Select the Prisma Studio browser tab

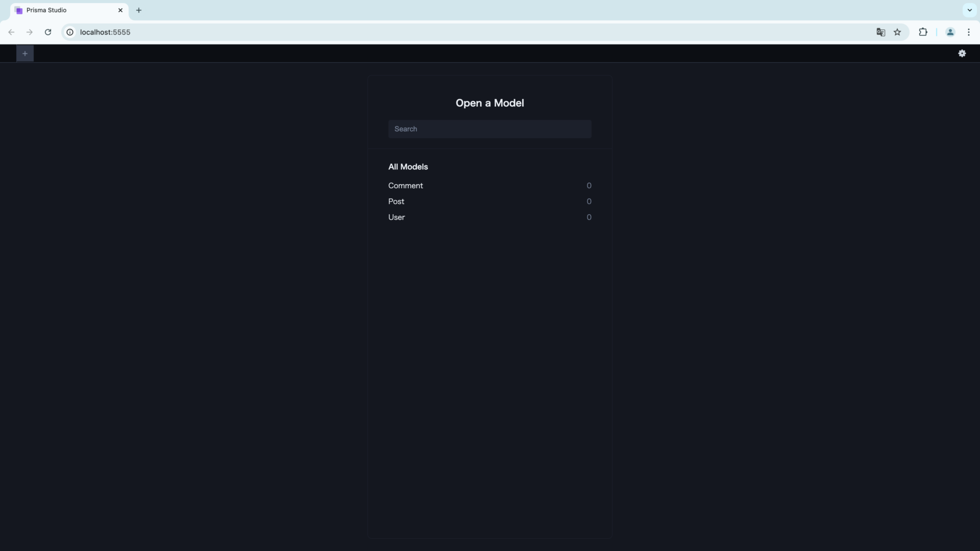(x=69, y=10)
